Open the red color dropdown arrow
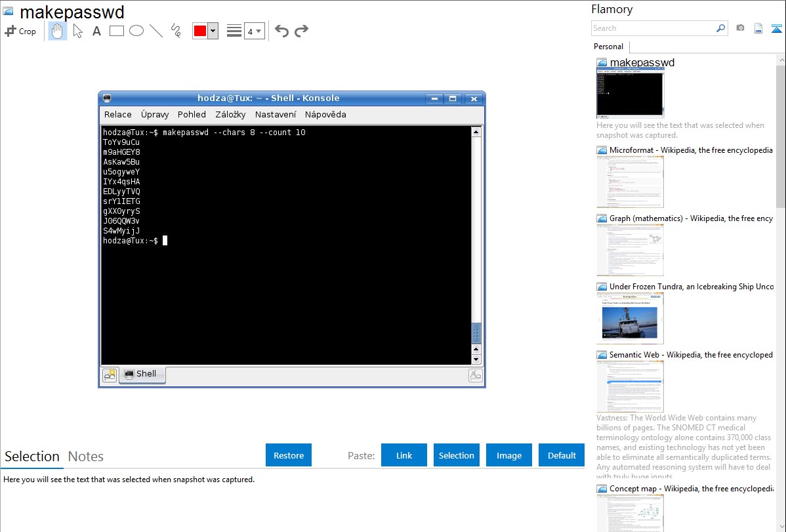 point(213,31)
